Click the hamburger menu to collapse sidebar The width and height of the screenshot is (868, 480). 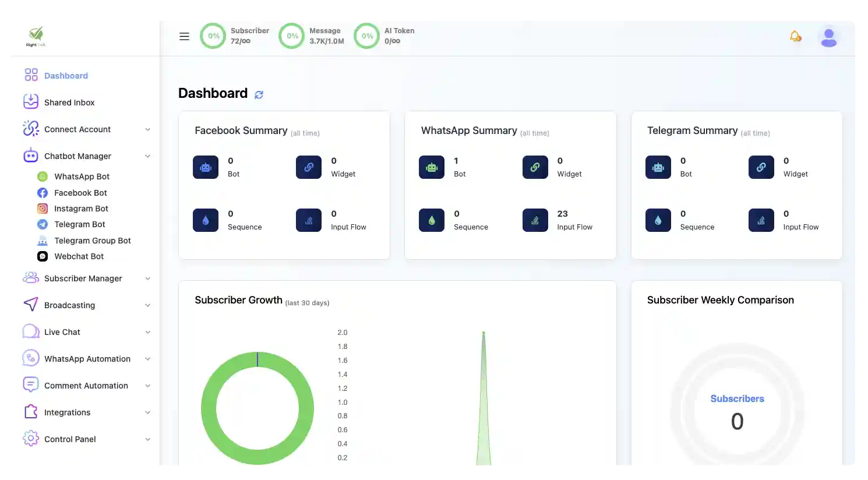[x=184, y=36]
